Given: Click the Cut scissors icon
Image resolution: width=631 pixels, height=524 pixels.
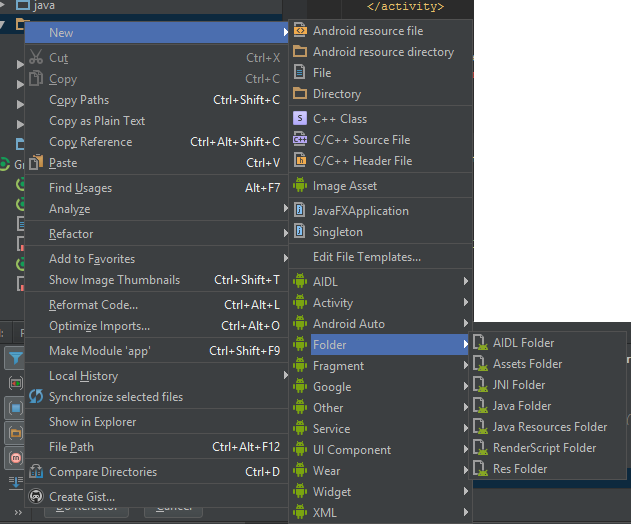Looking at the screenshot, I should pyautogui.click(x=36, y=57).
